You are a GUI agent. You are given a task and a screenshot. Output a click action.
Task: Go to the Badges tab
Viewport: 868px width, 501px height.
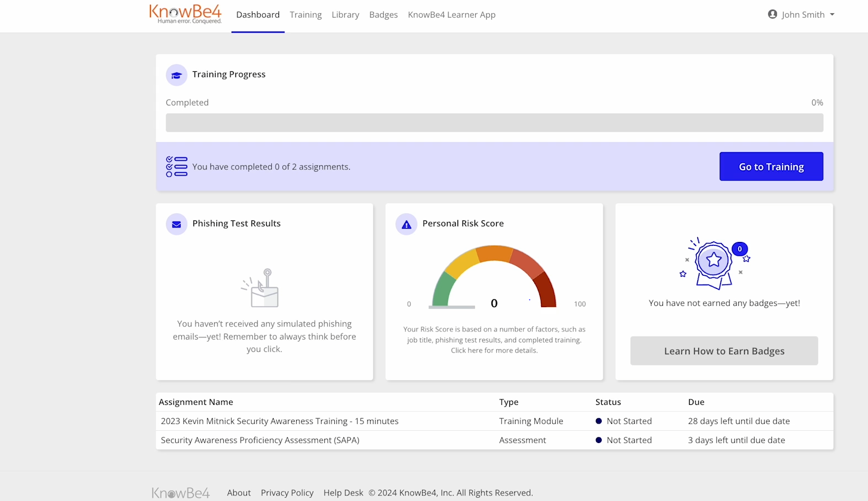point(383,15)
